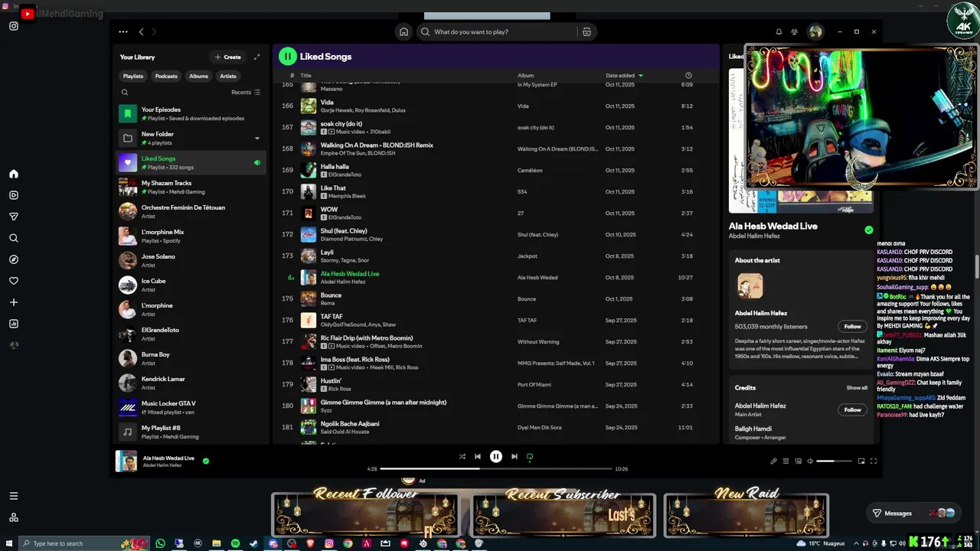Go back with the left arrow
The height and width of the screenshot is (551, 980).
tap(141, 32)
